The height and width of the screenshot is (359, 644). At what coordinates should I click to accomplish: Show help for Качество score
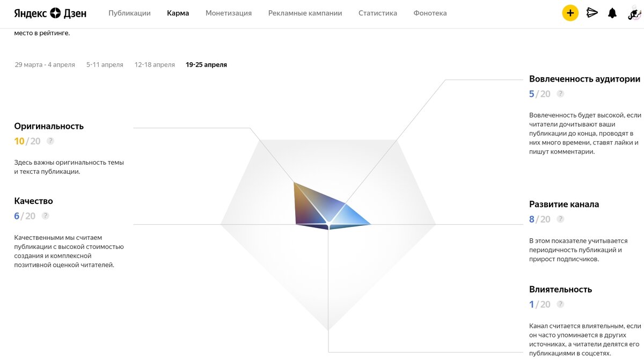[46, 216]
